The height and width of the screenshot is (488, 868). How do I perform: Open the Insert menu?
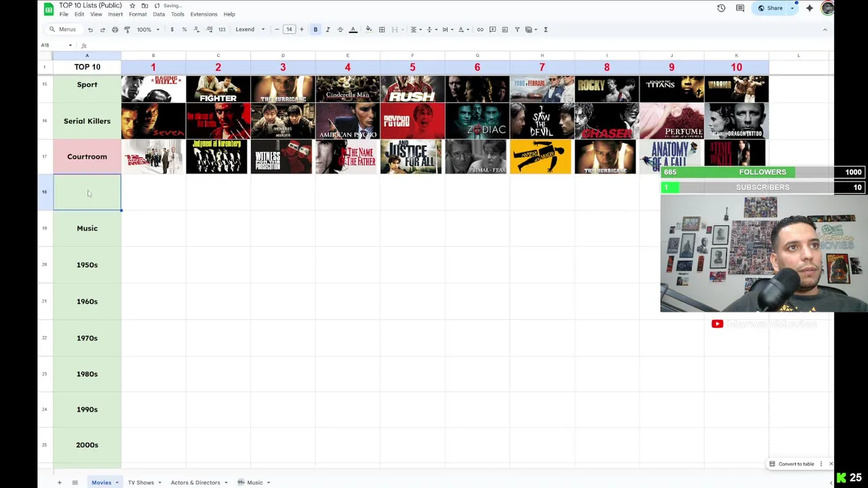(x=115, y=14)
